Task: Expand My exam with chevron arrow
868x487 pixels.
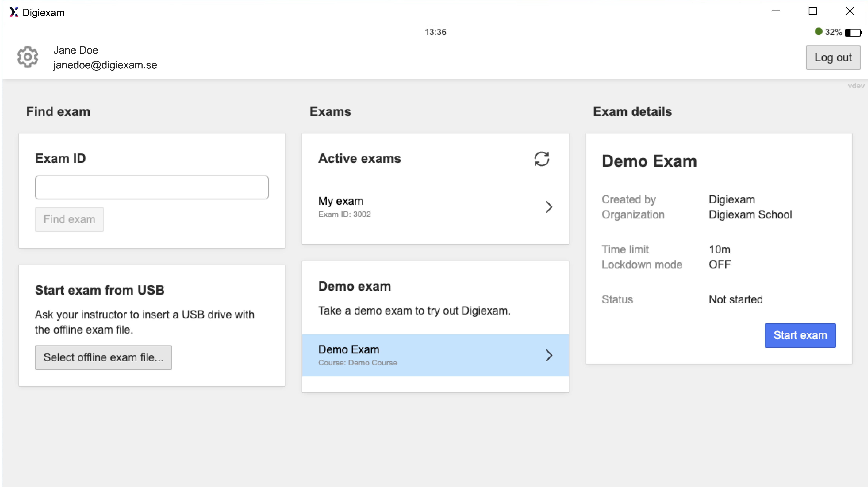Action: [549, 207]
